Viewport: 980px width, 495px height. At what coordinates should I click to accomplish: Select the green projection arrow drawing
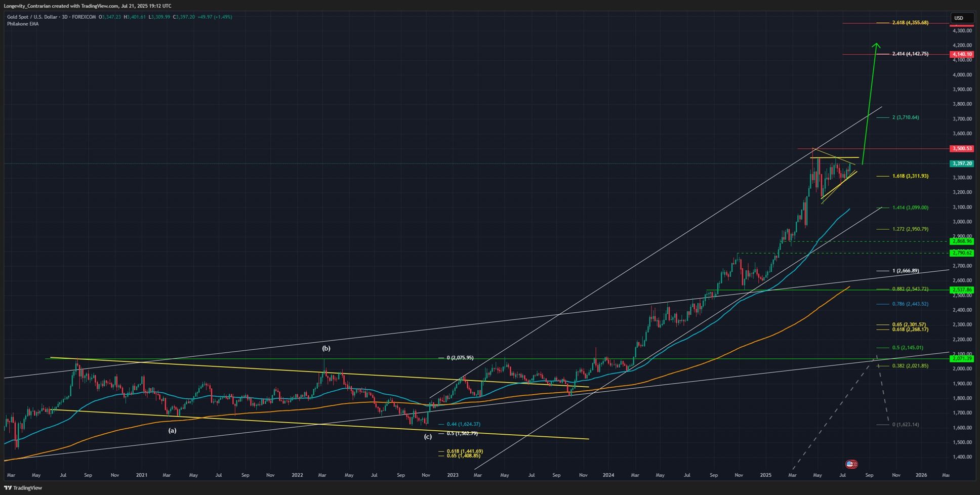[x=870, y=104]
